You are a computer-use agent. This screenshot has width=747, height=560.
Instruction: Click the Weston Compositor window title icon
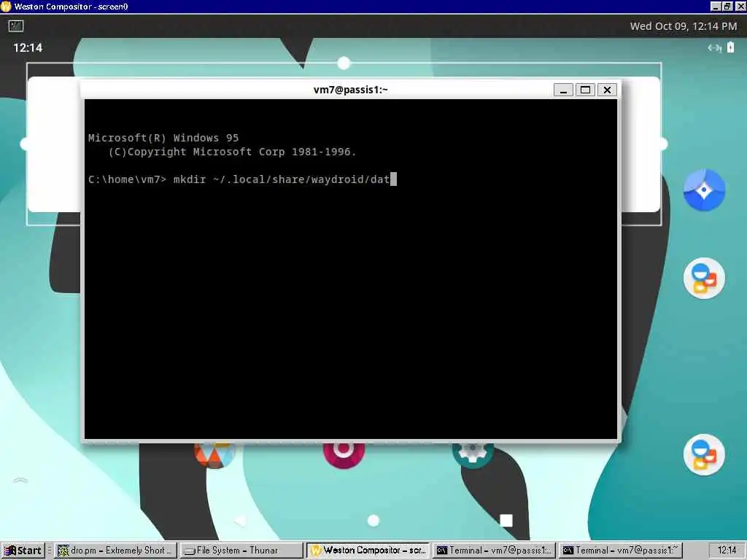pyautogui.click(x=6, y=6)
